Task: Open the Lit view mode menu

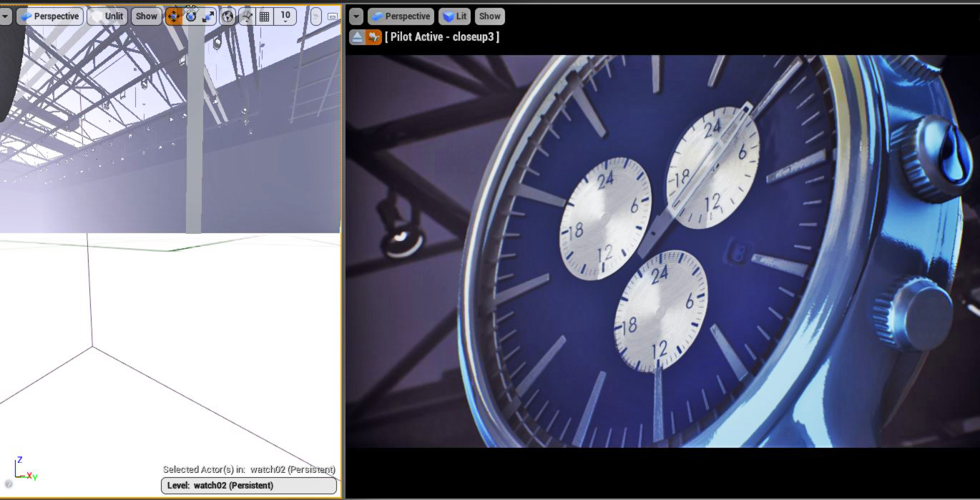Action: (x=455, y=16)
